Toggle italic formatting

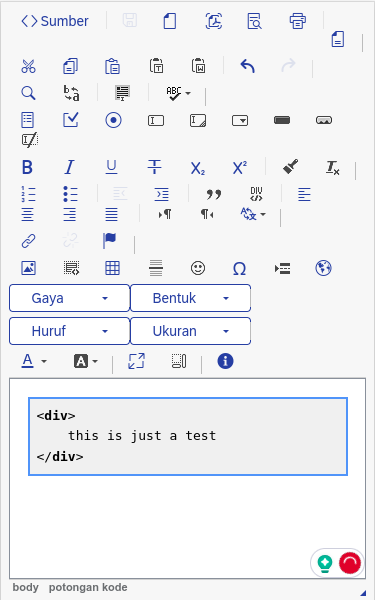point(69,167)
